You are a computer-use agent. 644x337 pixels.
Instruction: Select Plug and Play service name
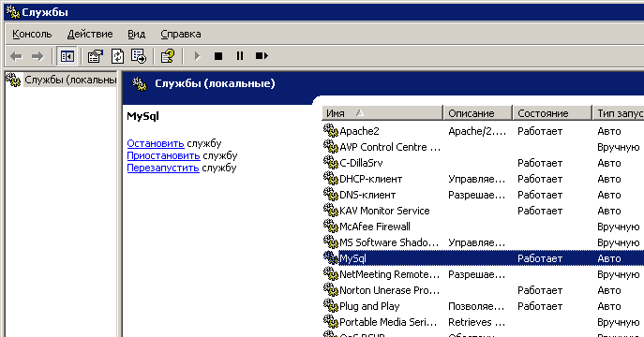click(x=369, y=307)
